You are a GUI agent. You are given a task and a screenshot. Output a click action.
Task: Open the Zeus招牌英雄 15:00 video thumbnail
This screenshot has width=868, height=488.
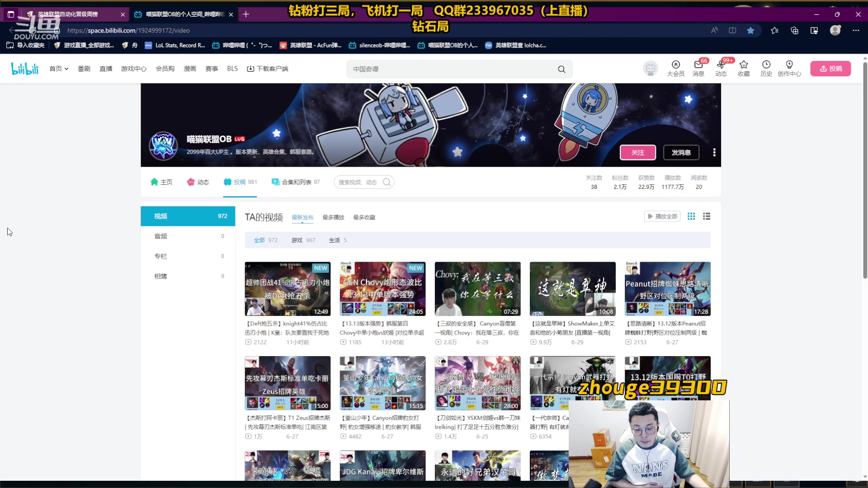(288, 383)
